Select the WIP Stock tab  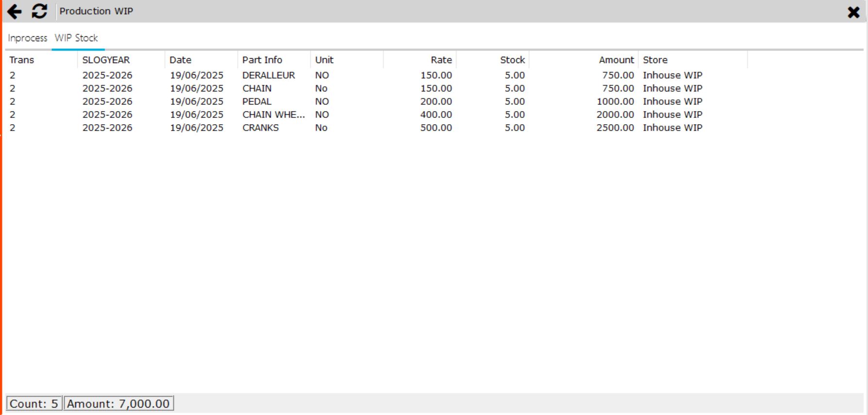(x=76, y=38)
